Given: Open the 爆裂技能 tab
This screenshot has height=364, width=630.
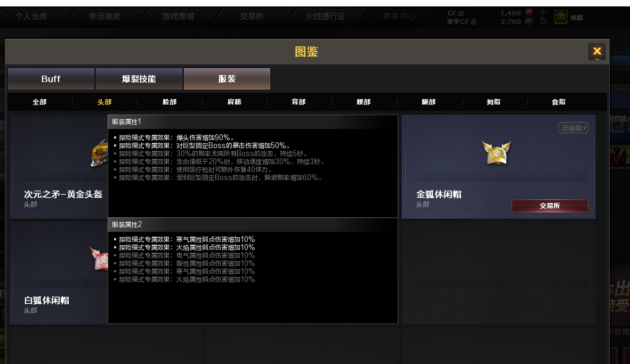Looking at the screenshot, I should click(139, 79).
